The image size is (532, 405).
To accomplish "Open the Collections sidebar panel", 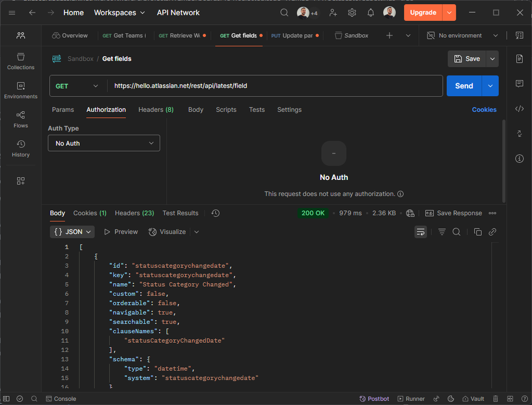I will point(21,61).
